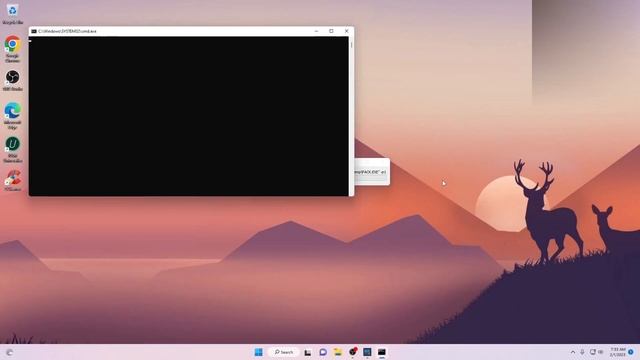
Task: Expand the hidden system tray icons chevron
Action: pos(573,352)
